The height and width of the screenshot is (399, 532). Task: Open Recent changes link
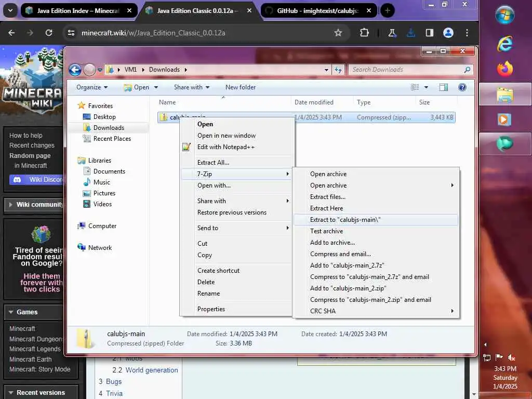(x=32, y=145)
